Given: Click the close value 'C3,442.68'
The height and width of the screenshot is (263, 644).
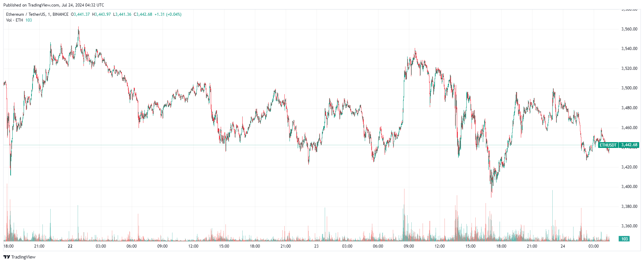Looking at the screenshot, I should point(143,14).
